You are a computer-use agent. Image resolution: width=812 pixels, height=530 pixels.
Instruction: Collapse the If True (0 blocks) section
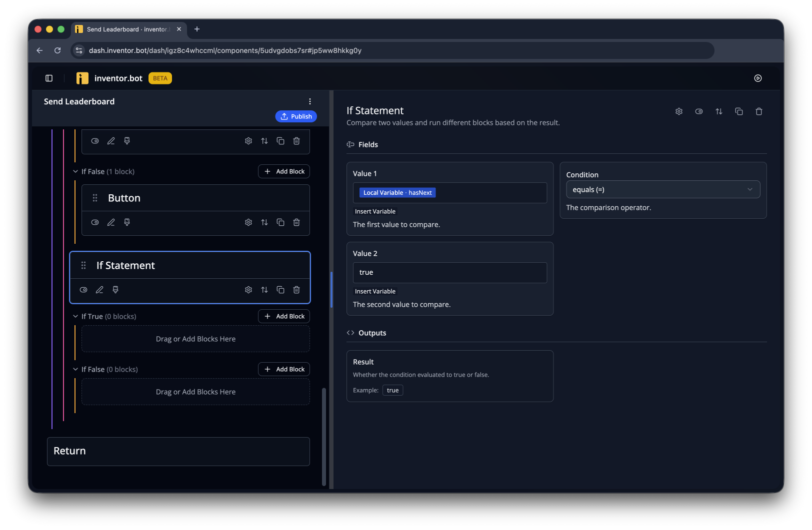click(75, 316)
